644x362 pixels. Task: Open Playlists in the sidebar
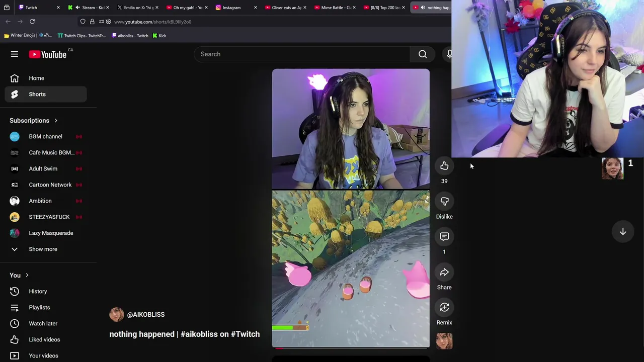(x=46, y=308)
